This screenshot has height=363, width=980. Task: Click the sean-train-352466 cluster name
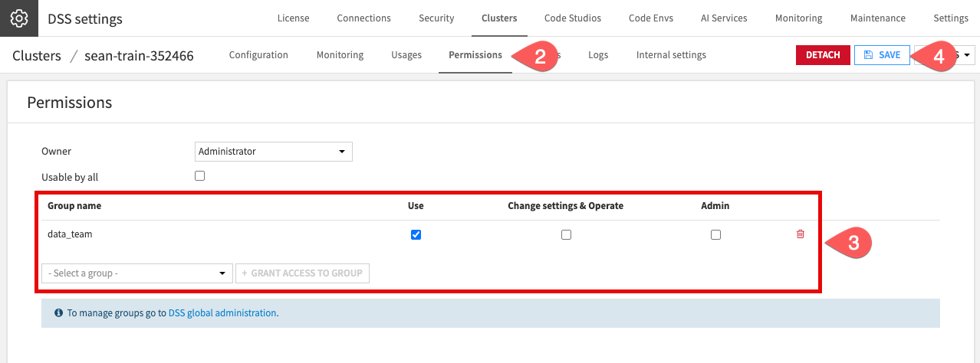(x=139, y=56)
